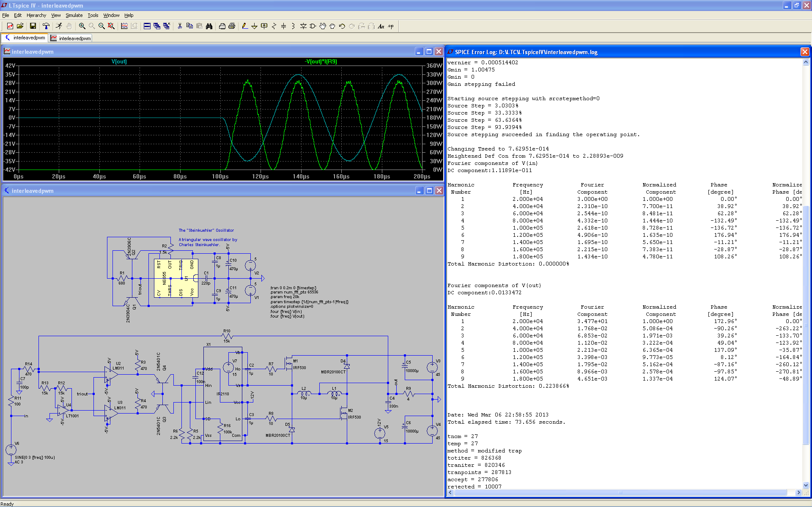The image size is (812, 507).
Task: Click the 100µs time axis label
Action: [220, 176]
